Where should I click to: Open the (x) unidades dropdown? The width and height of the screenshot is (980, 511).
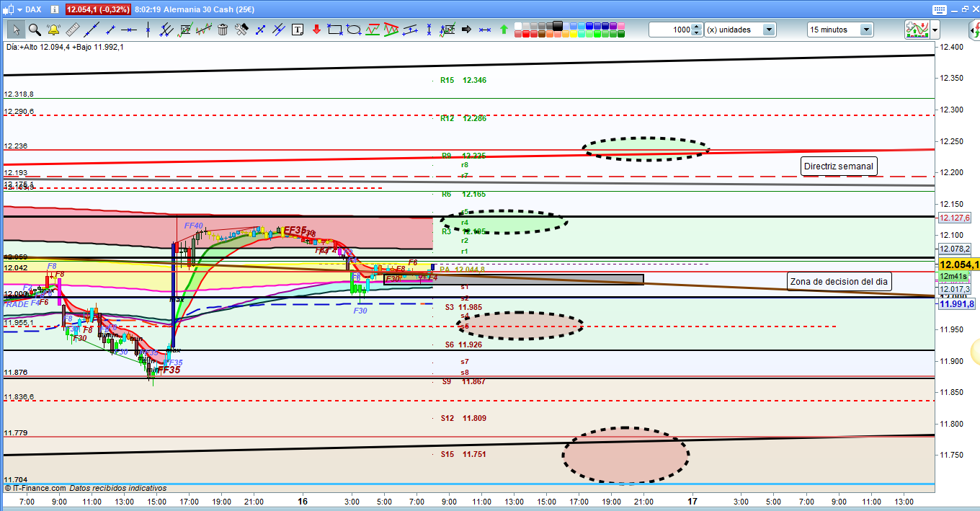[769, 30]
